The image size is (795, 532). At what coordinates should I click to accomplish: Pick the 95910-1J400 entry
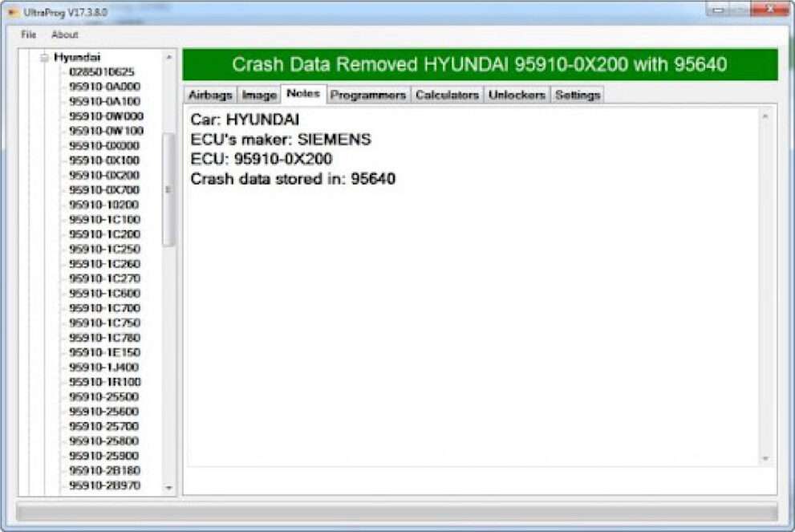coord(103,367)
